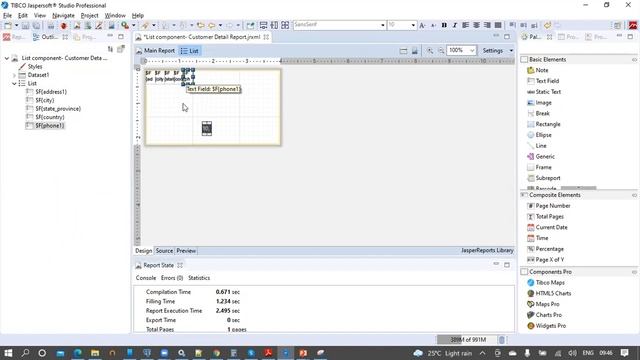Open the 100% zoom level dropdown

[472, 51]
